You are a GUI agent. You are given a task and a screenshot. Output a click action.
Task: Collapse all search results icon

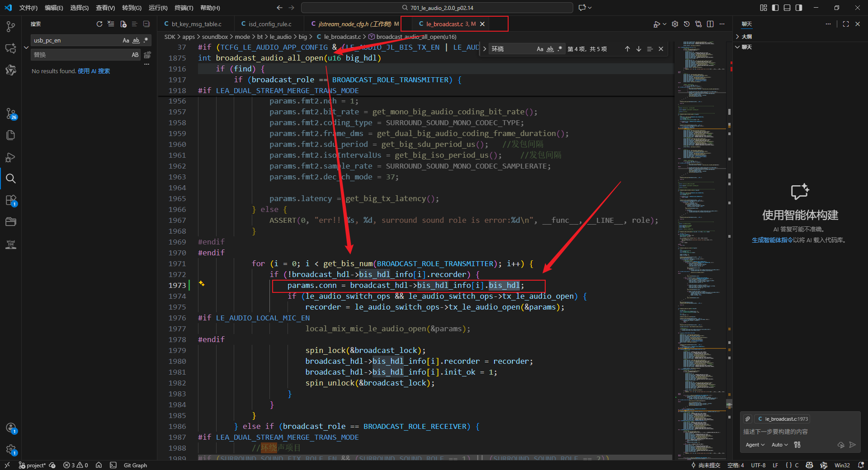click(x=146, y=24)
